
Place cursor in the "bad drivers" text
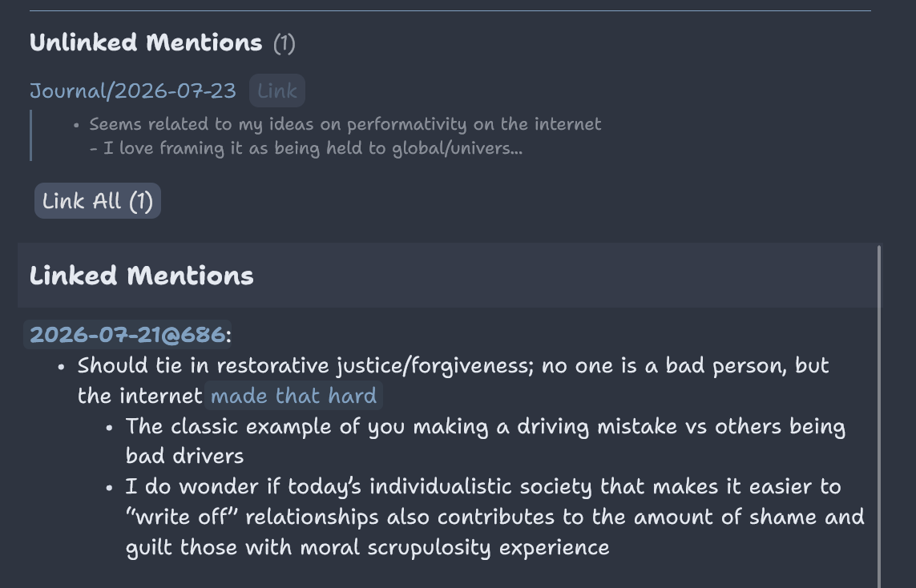click(184, 456)
